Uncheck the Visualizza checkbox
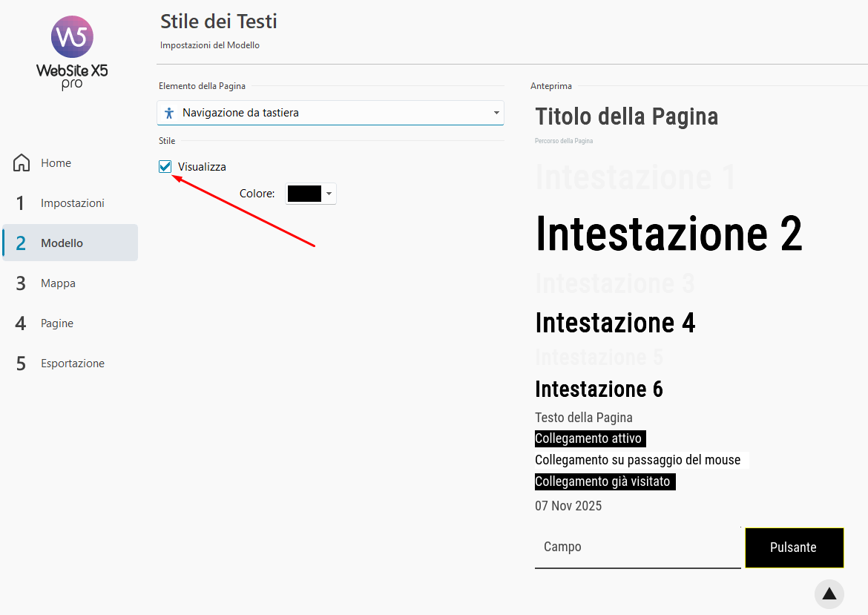Viewport: 868px width, 615px height. click(165, 167)
